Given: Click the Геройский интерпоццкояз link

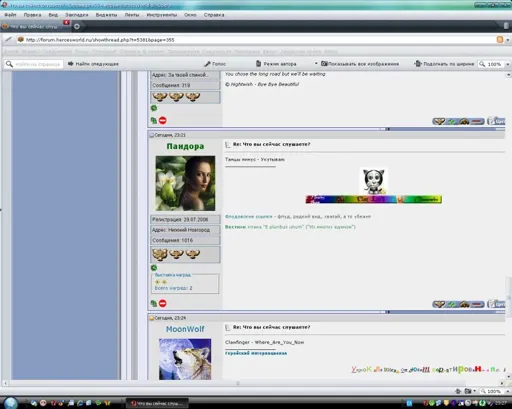Looking at the screenshot, I should [x=256, y=353].
